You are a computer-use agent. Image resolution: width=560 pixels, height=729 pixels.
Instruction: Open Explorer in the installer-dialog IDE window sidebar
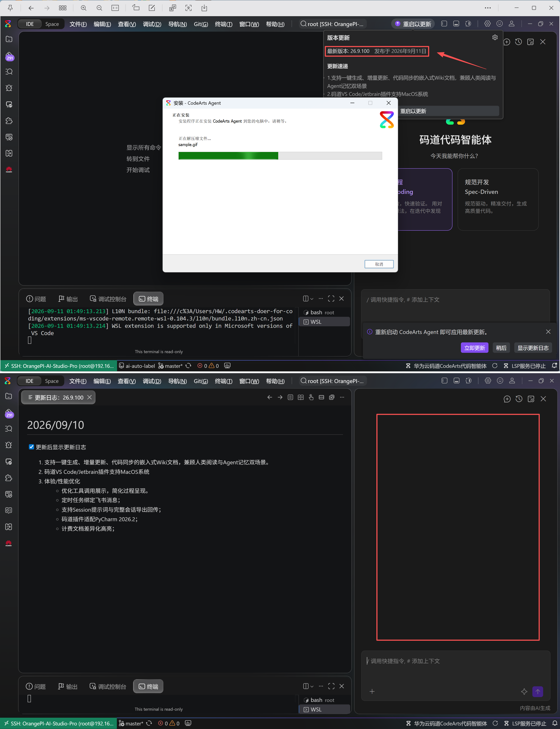[9, 39]
